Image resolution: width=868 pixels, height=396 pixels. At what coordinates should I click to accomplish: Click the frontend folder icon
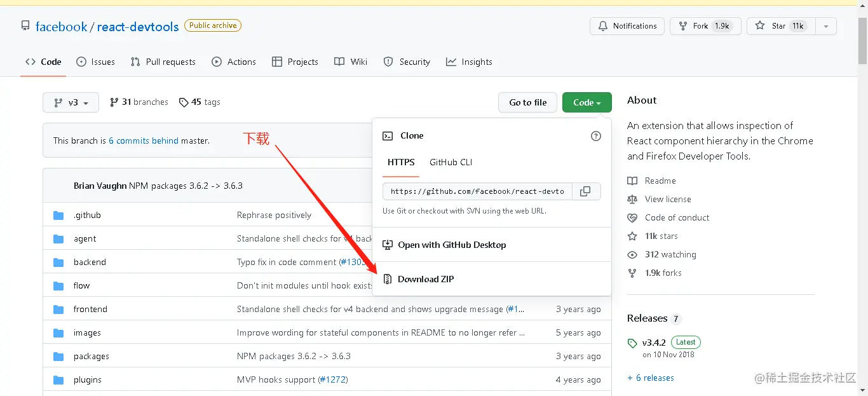(58, 310)
